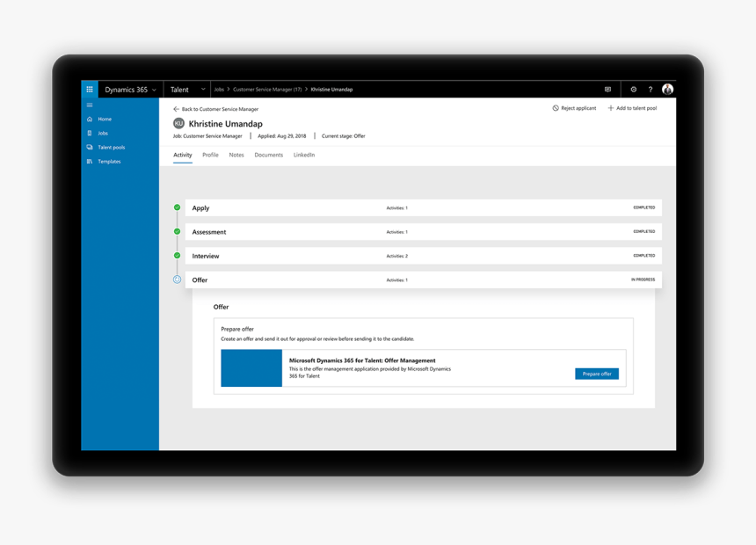Open Talent pools in the sidebar
The height and width of the screenshot is (545, 756).
click(112, 147)
